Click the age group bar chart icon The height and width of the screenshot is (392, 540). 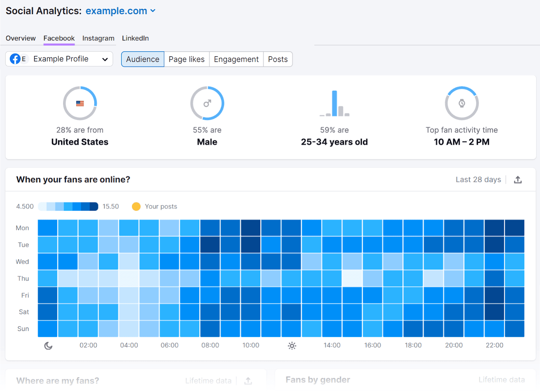coord(334,103)
